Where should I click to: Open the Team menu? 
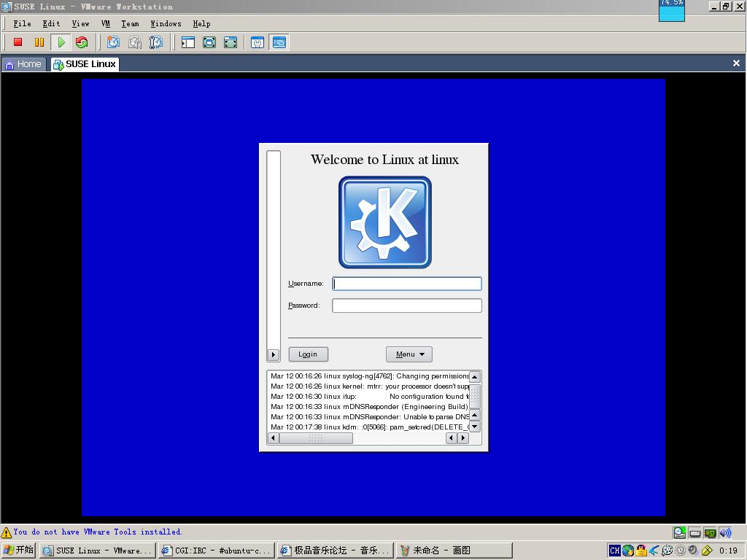130,23
